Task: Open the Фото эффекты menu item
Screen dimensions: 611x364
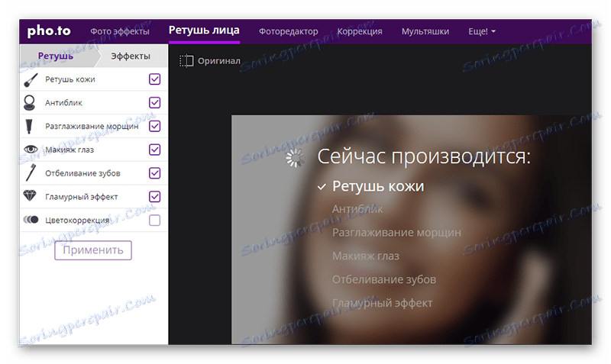Action: click(x=120, y=31)
